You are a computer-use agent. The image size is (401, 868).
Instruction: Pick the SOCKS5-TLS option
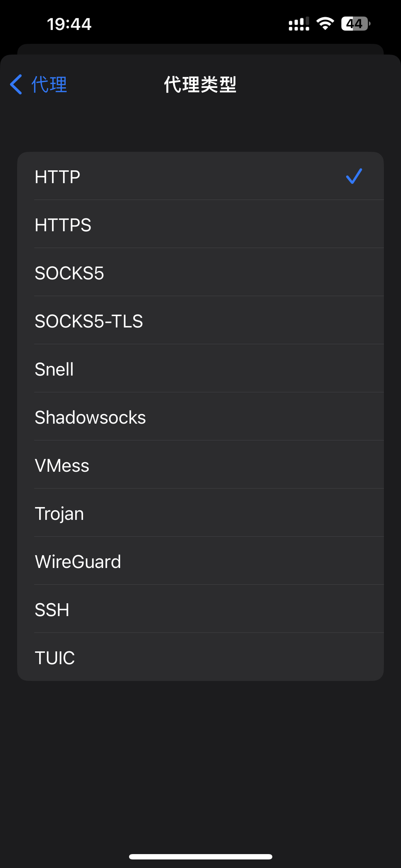click(200, 321)
